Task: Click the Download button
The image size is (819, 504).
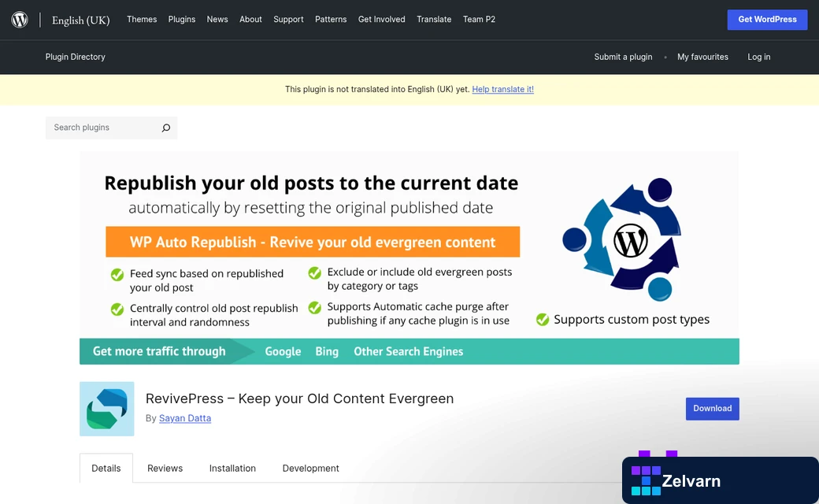Action: click(712, 409)
